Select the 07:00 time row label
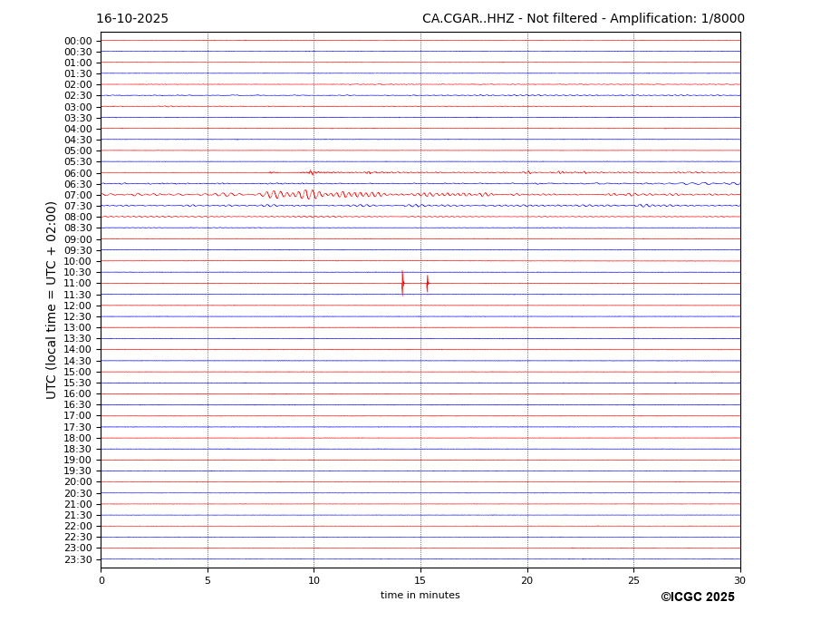The height and width of the screenshot is (631, 840). (78, 195)
